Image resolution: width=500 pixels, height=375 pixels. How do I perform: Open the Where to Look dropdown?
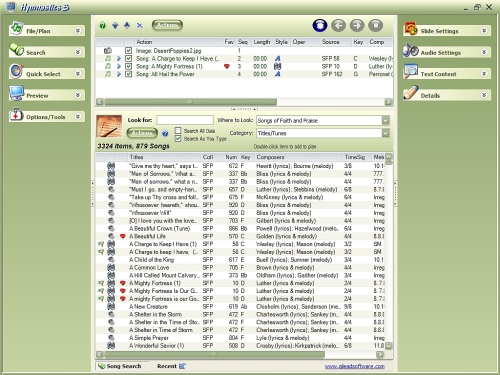[x=385, y=120]
